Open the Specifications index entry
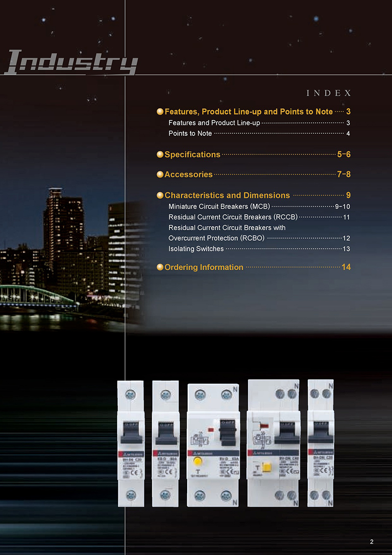The width and height of the screenshot is (392, 555). (193, 154)
